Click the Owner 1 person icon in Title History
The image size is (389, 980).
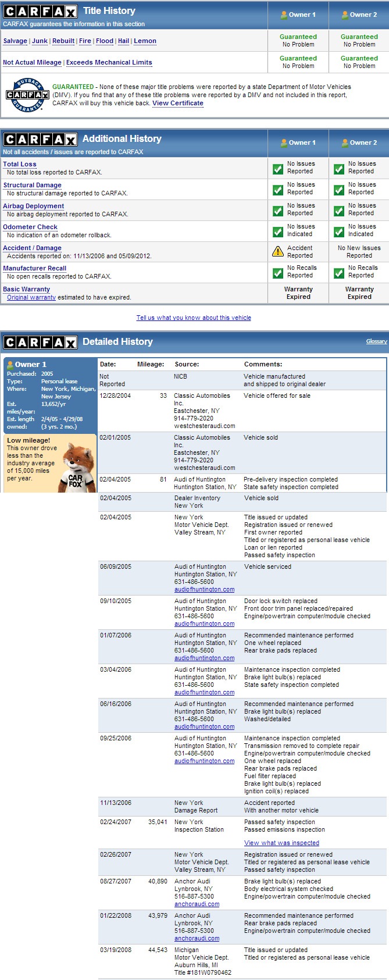[284, 15]
